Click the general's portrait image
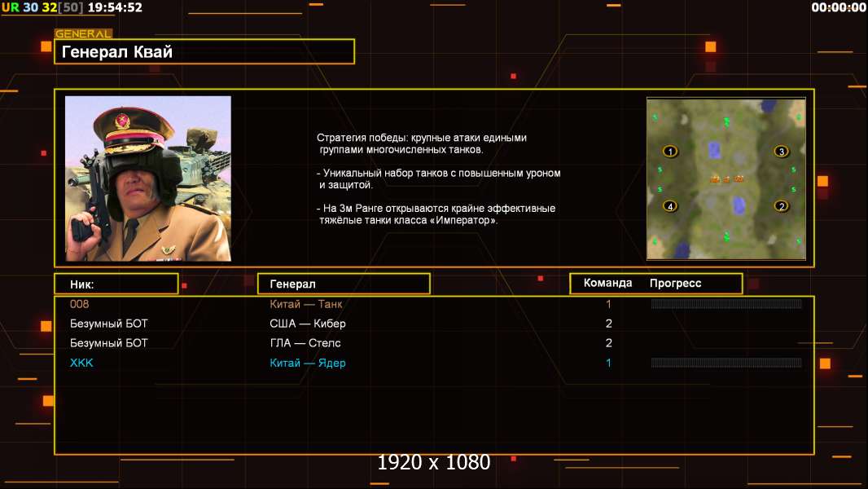Image resolution: width=868 pixels, height=489 pixels. click(148, 178)
